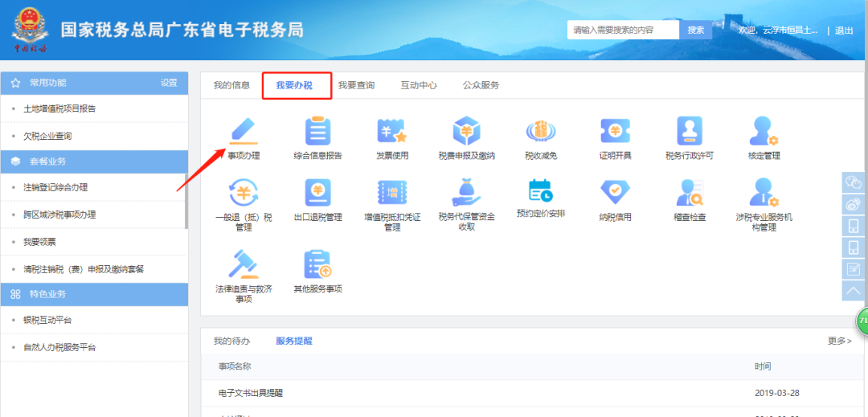The height and width of the screenshot is (417, 868).
Task: Open 其他服务事项 icon
Action: (317, 264)
